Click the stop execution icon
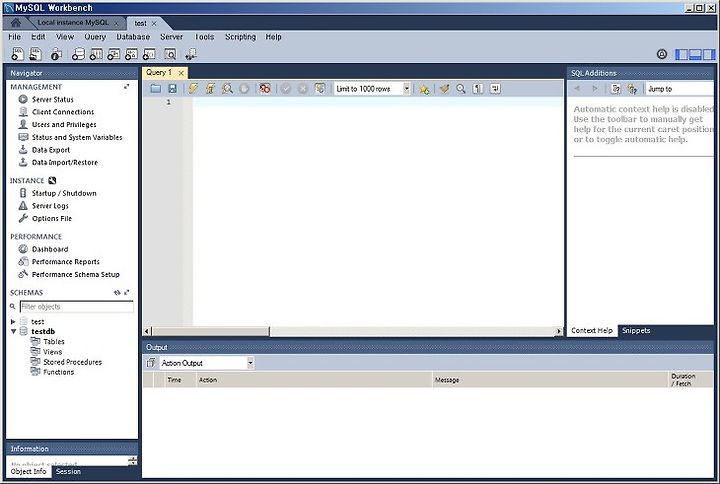 (244, 89)
